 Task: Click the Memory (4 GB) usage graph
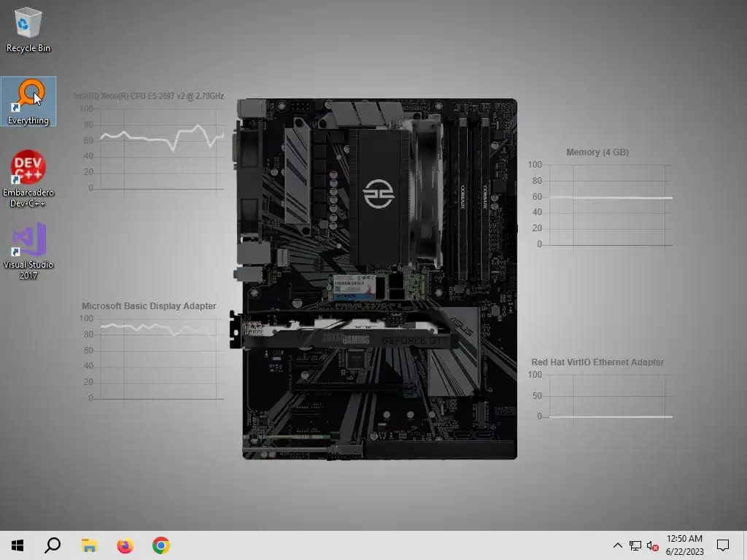pos(600,205)
